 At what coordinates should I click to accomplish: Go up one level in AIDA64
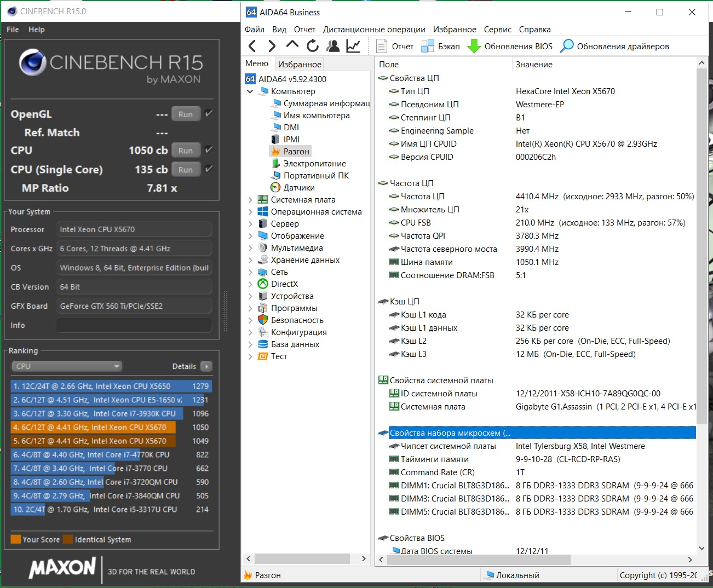coord(292,45)
